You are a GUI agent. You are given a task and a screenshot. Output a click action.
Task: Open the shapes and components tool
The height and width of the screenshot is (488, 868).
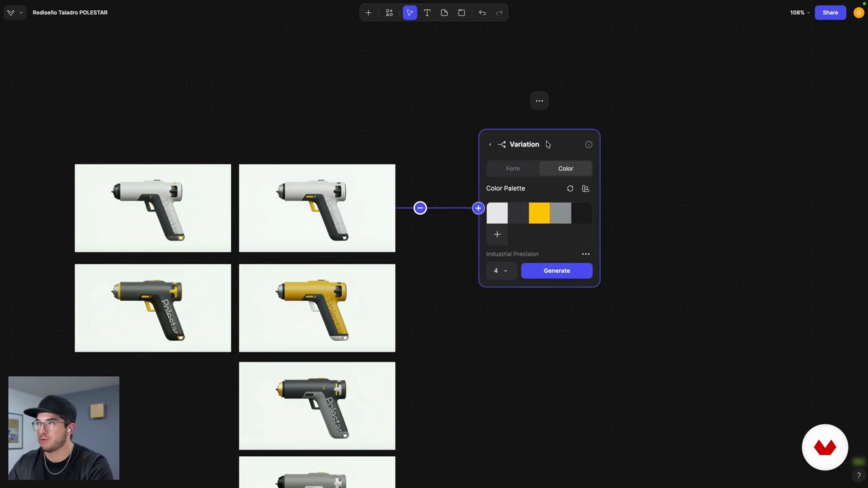point(389,12)
